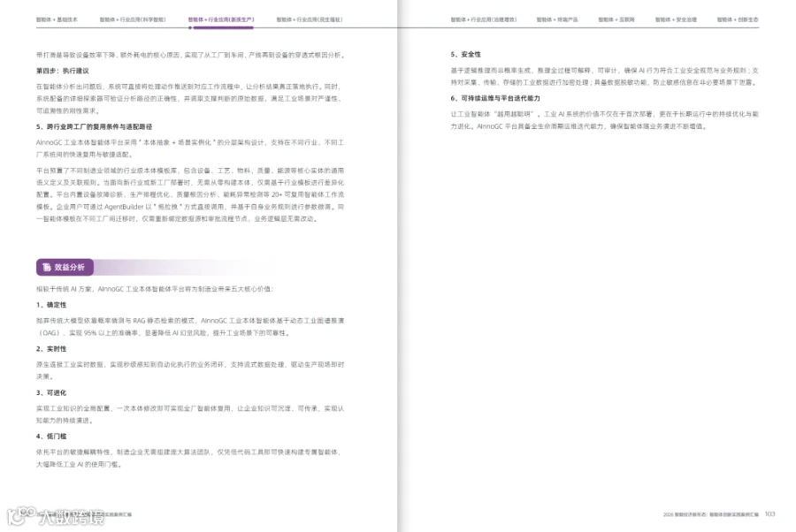This screenshot has height=532, width=796.
Task: Click page number 103 in footer
Action: (x=769, y=514)
